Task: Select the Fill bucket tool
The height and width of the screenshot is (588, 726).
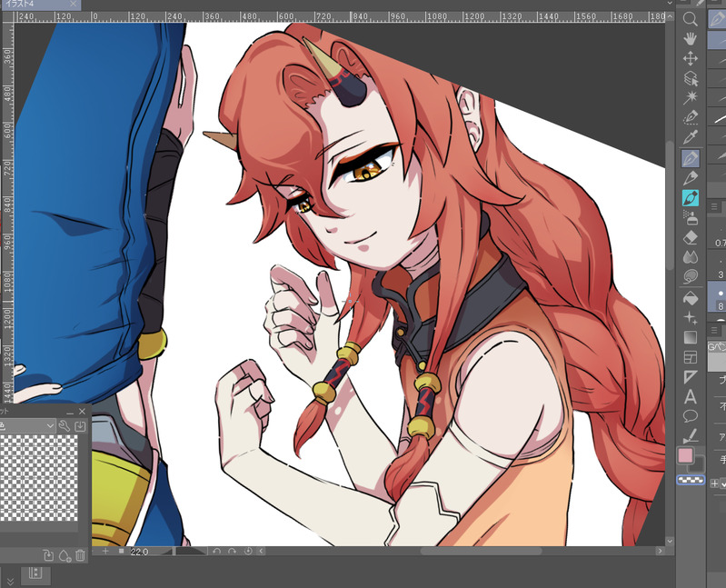Action: (x=691, y=298)
